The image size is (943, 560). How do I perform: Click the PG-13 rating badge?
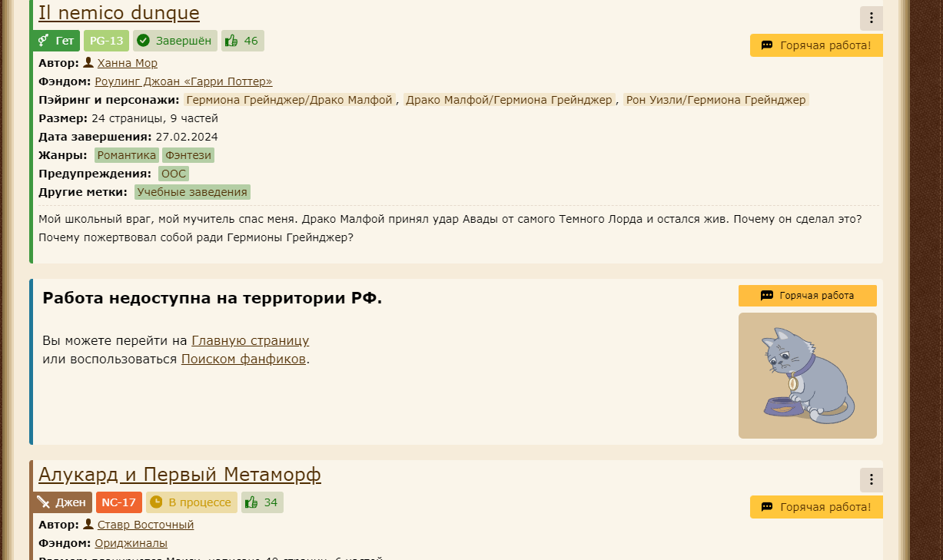106,41
